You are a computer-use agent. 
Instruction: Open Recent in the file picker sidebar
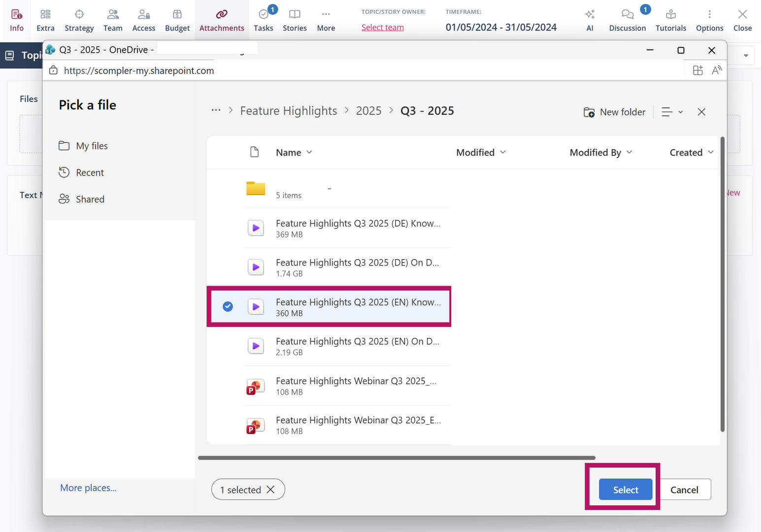pos(90,172)
